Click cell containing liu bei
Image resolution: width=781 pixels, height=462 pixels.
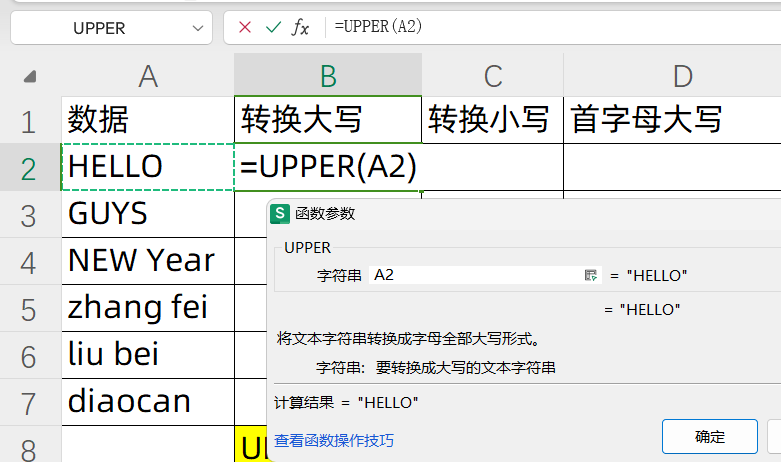pos(148,355)
